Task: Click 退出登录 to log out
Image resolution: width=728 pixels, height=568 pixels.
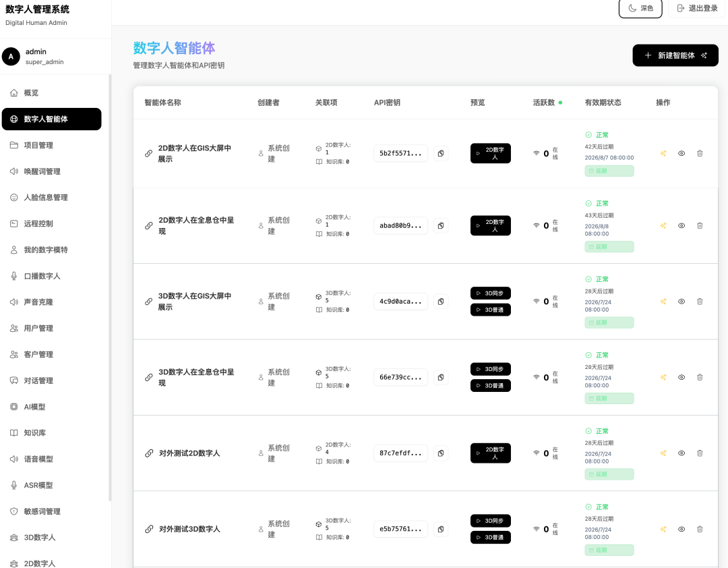Action: pyautogui.click(x=698, y=8)
